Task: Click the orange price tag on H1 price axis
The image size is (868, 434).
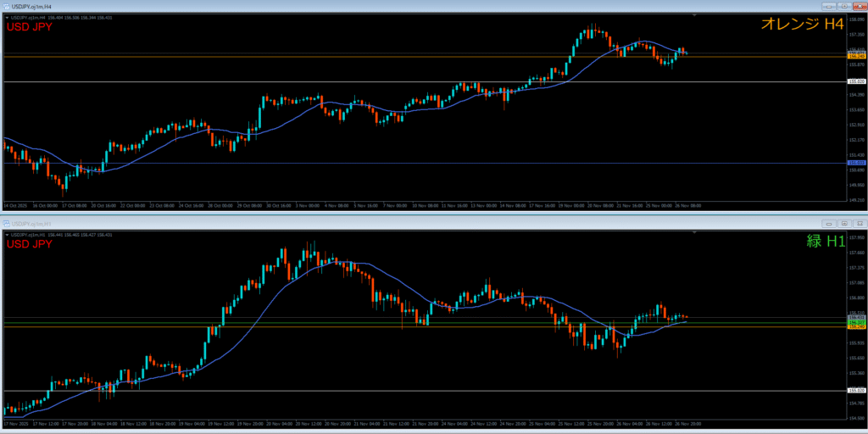Action: coord(856,327)
